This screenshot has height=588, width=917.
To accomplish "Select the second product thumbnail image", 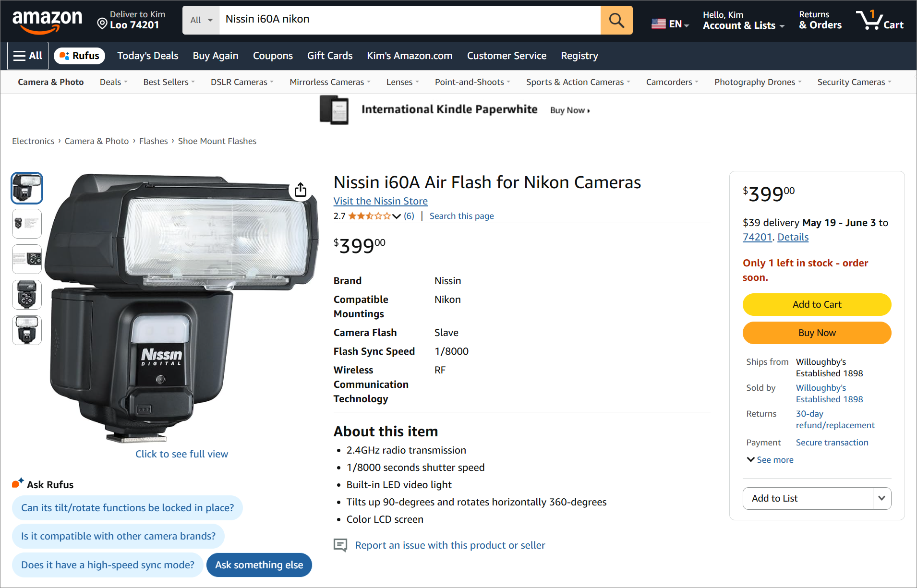I will coord(27,224).
